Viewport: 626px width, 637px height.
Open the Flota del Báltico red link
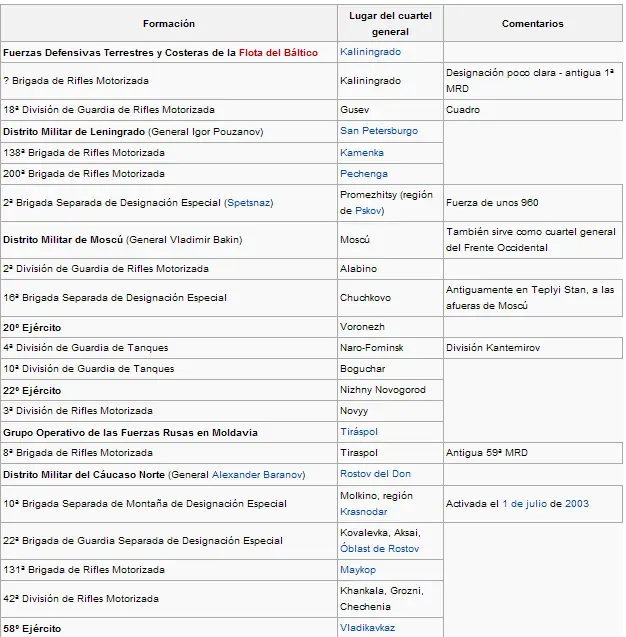278,53
